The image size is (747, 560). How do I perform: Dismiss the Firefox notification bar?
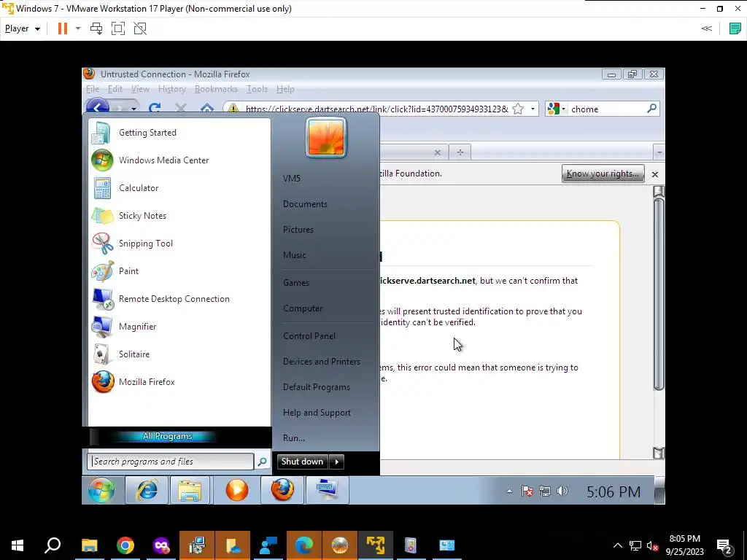pos(655,174)
